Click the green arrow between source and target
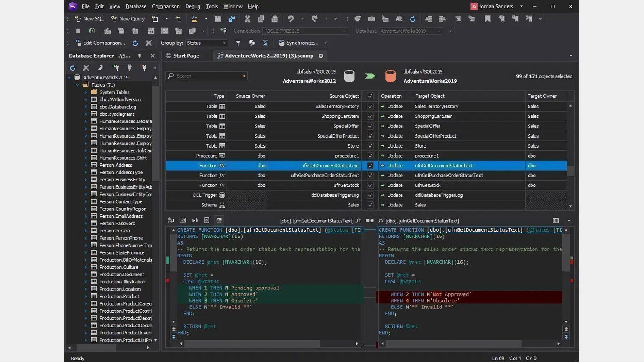This screenshot has height=362, width=644. coord(370,76)
